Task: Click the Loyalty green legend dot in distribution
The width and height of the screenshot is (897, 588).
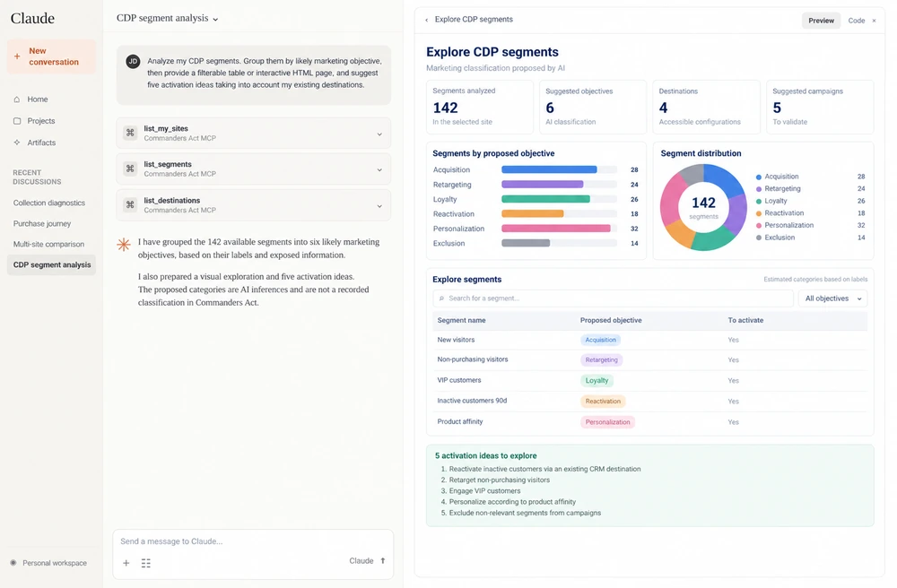Action: click(759, 201)
